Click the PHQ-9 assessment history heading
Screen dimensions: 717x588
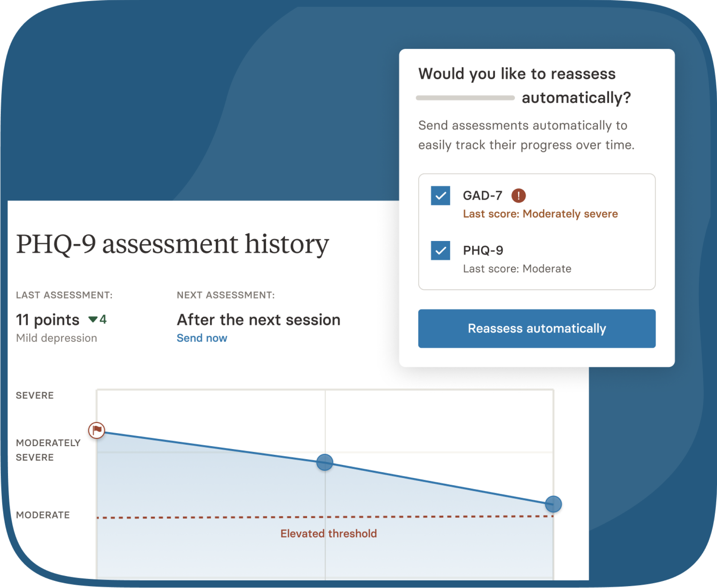(172, 244)
